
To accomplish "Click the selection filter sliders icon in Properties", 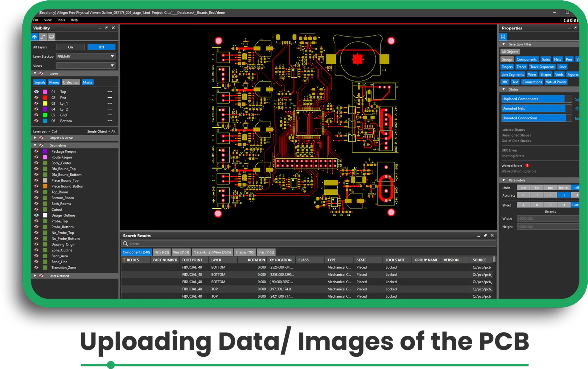I will [x=503, y=37].
